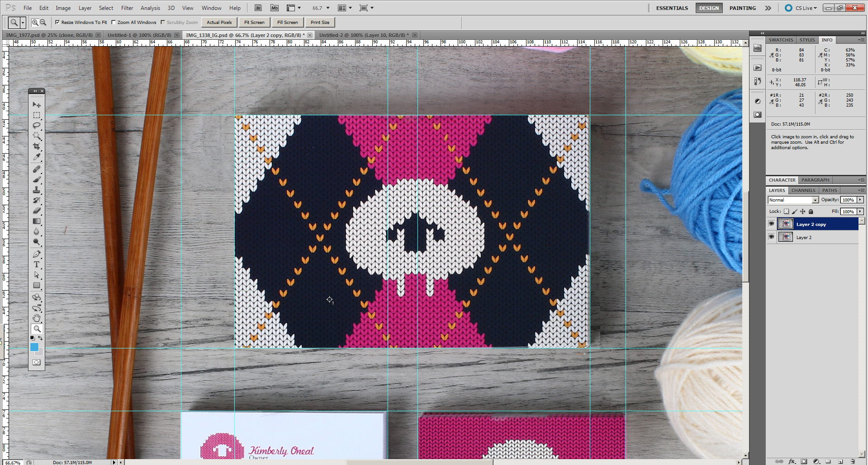Image resolution: width=868 pixels, height=465 pixels.
Task: Select the 3D Object Rotate tool
Action: (x=37, y=297)
